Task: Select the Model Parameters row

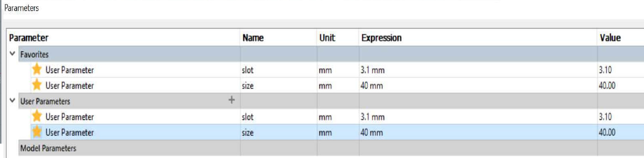Action: pos(331,148)
